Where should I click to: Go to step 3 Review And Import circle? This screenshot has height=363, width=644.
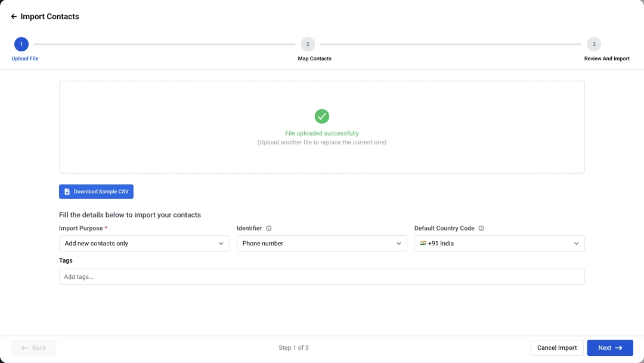coord(594,44)
